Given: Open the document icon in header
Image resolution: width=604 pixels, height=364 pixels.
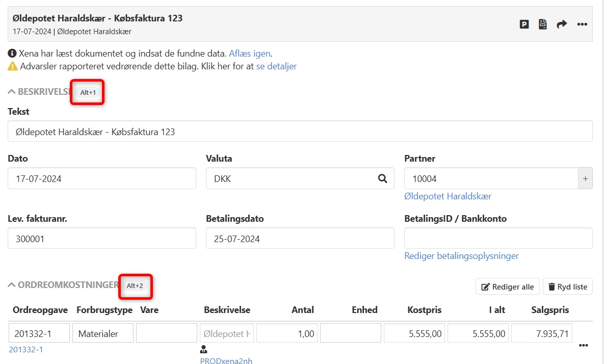Looking at the screenshot, I should click(543, 24).
